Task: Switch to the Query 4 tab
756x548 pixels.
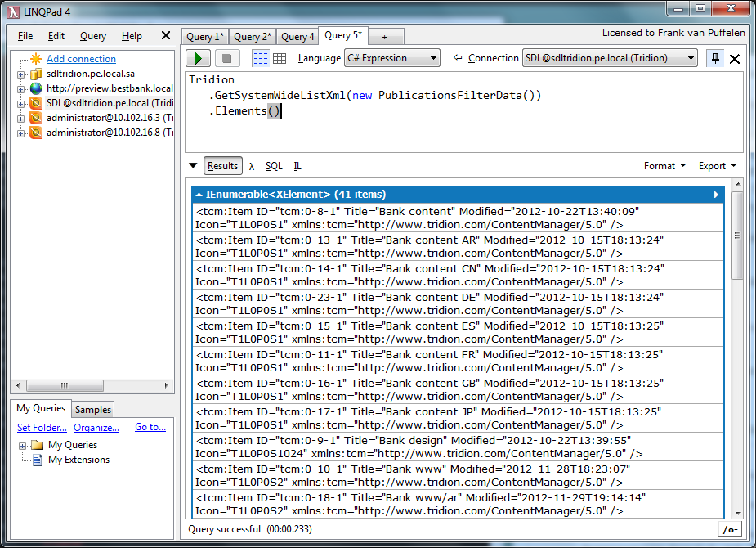Action: (x=297, y=37)
